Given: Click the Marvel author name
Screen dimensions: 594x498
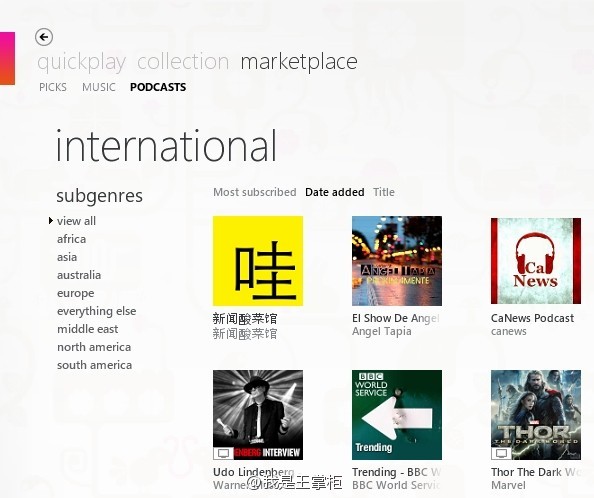Looking at the screenshot, I should pyautogui.click(x=508, y=485).
